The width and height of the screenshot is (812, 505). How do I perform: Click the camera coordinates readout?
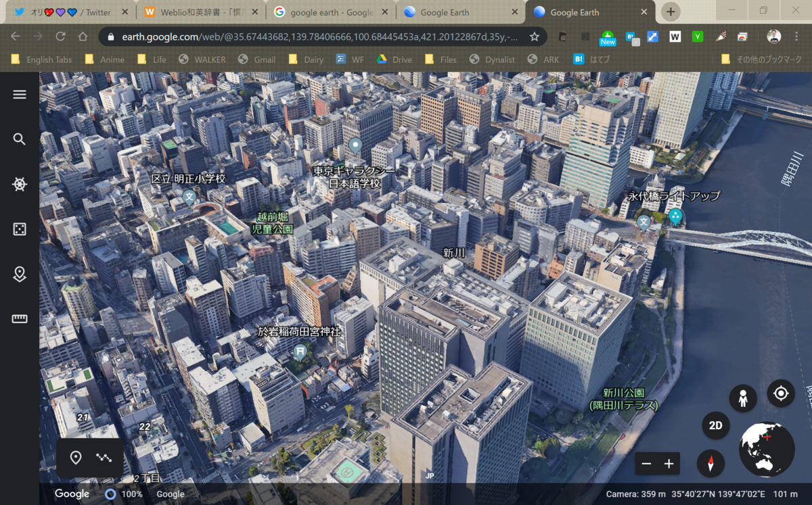click(702, 494)
